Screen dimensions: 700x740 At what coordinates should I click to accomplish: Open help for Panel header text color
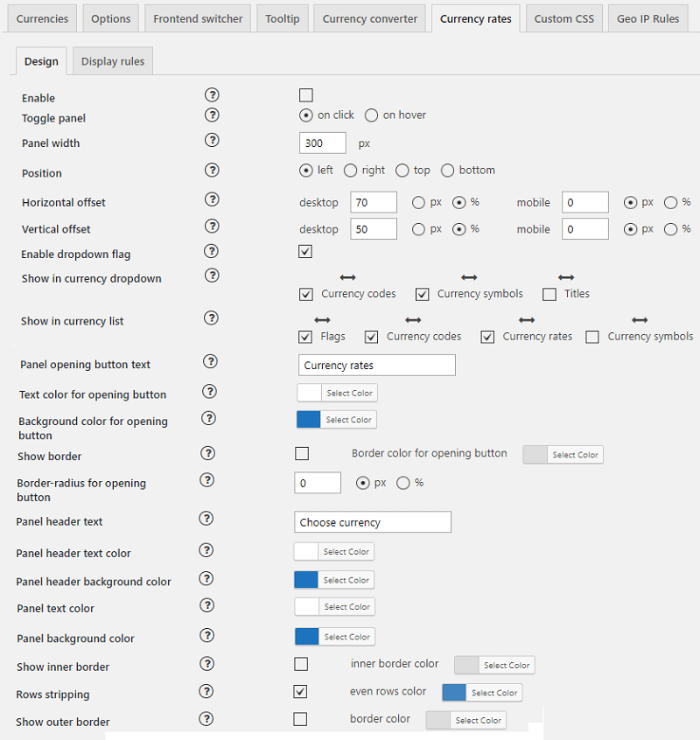[x=206, y=550]
